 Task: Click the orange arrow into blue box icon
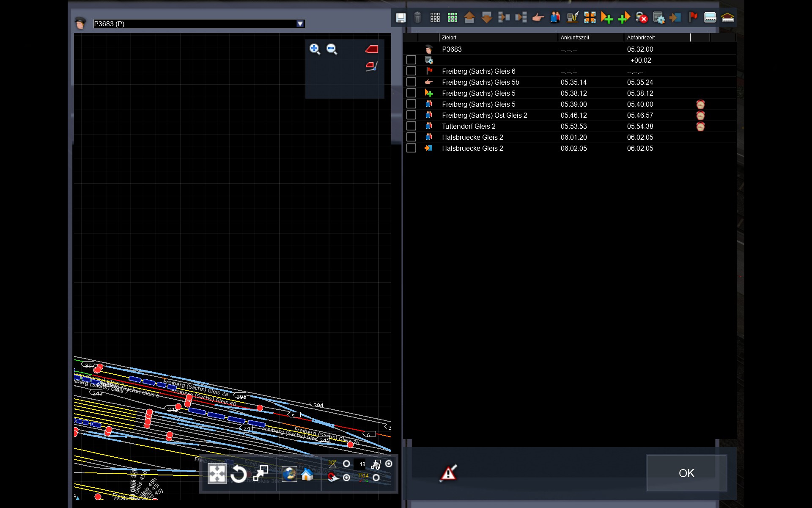click(x=676, y=17)
